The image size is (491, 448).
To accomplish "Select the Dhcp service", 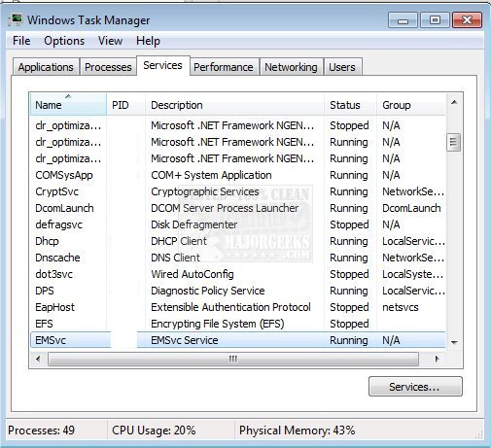I will (x=47, y=241).
